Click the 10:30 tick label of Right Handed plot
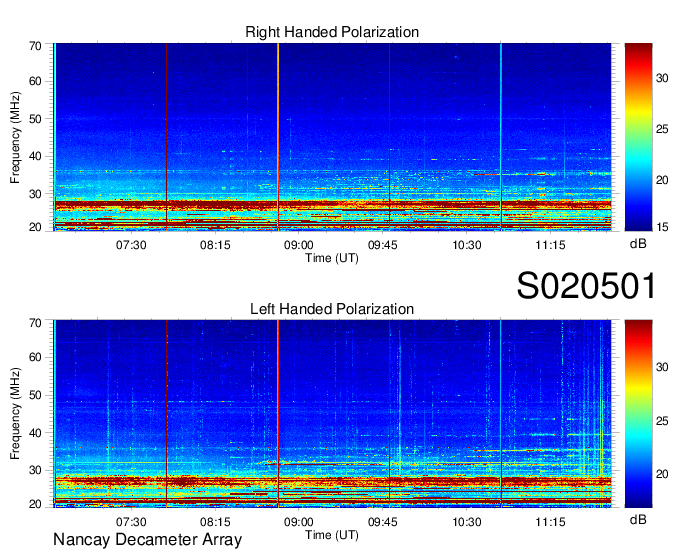Viewport: 680px width, 552px height. click(x=467, y=245)
